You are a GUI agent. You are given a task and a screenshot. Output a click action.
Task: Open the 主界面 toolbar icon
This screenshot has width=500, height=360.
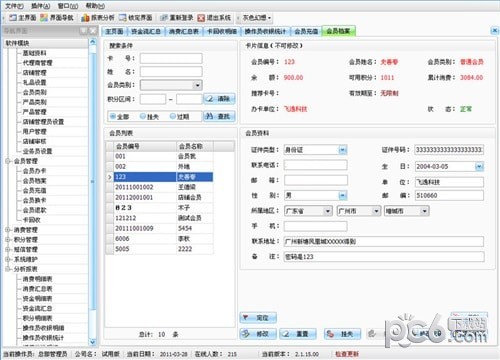[x=13, y=18]
